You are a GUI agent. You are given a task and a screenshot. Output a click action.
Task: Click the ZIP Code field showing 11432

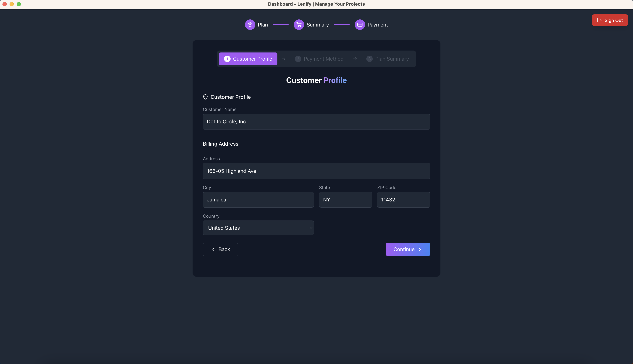tap(403, 199)
